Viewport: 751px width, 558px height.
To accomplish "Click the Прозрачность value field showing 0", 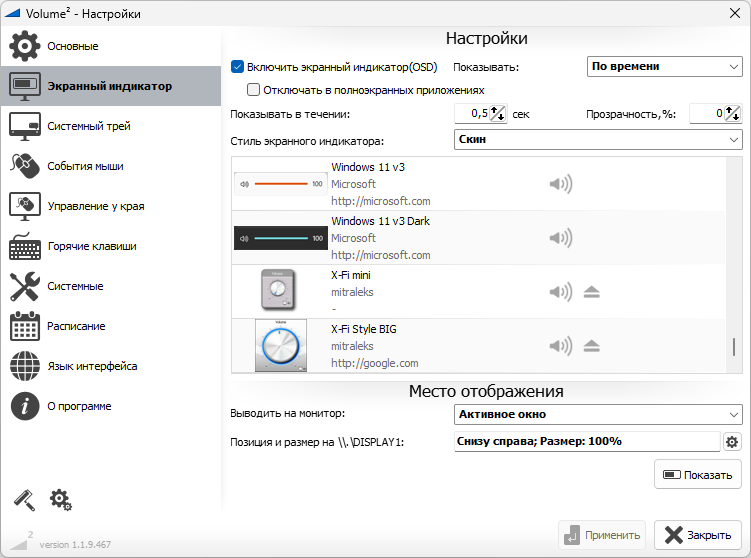I will 706,114.
